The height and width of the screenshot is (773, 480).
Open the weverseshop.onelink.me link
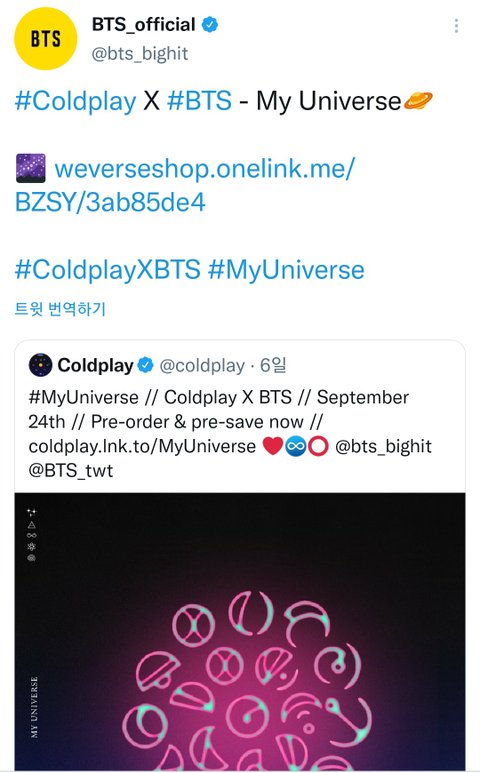(x=184, y=185)
